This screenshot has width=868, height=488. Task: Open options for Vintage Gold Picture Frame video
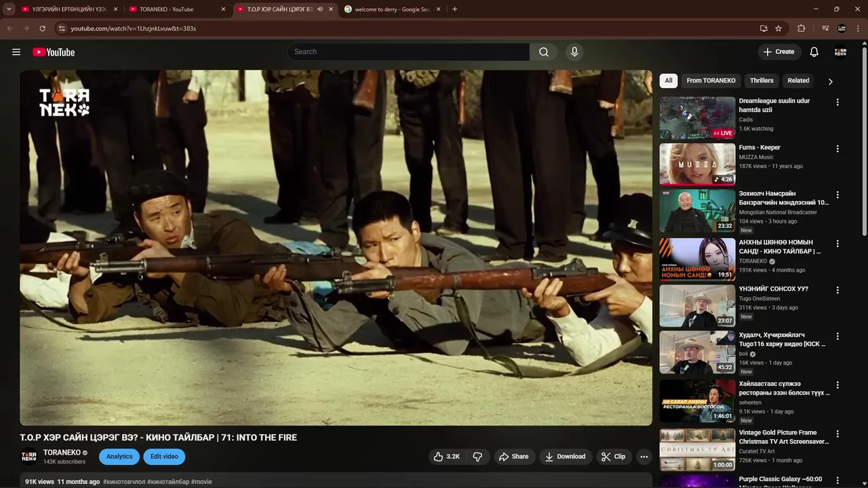coord(837,434)
